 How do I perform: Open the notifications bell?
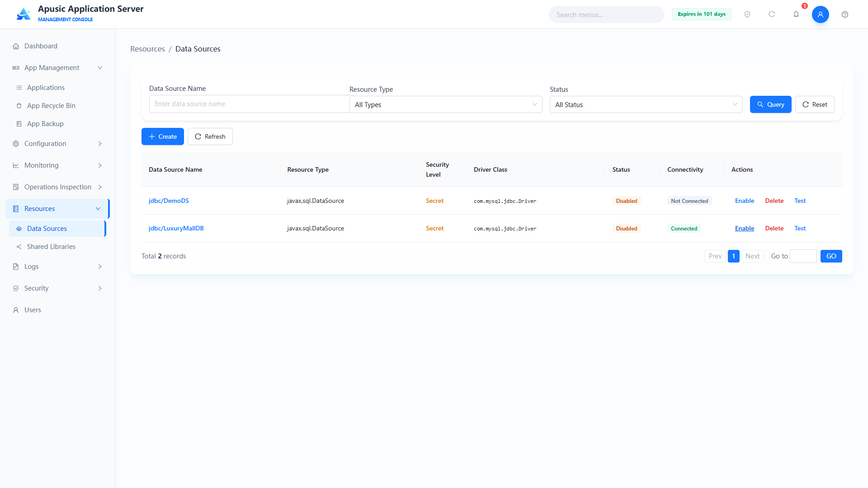pos(796,14)
